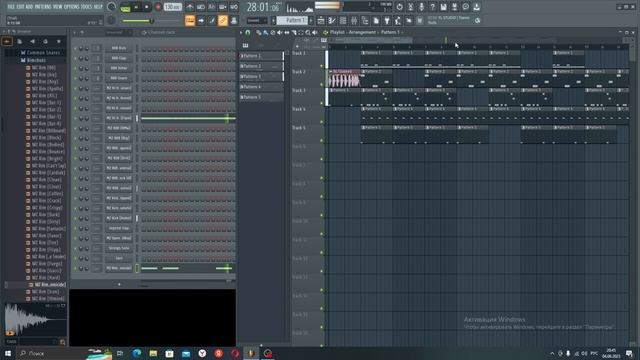Mute the 808 Snare channel

[x=75, y=78]
